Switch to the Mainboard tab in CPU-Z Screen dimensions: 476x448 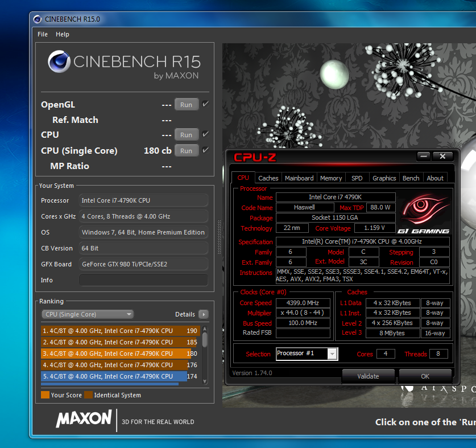click(299, 178)
